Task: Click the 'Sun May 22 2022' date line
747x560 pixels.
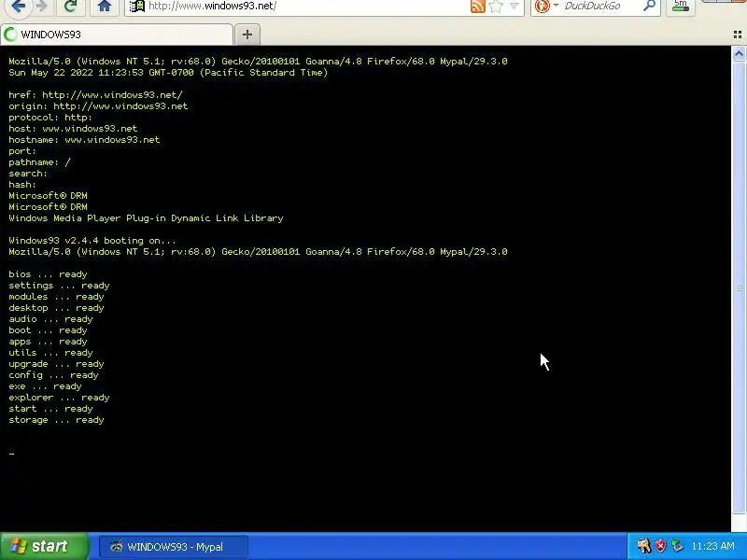Action: [168, 73]
